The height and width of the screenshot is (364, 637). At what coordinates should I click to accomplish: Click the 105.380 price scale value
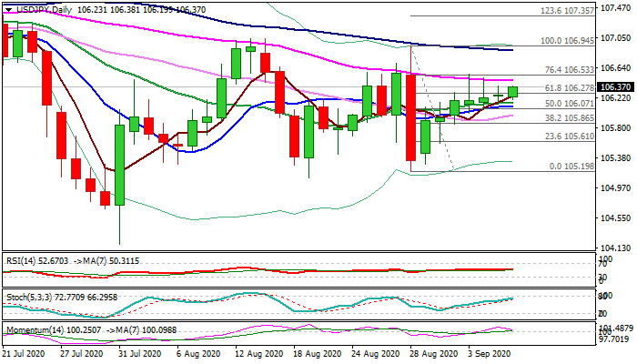click(615, 158)
